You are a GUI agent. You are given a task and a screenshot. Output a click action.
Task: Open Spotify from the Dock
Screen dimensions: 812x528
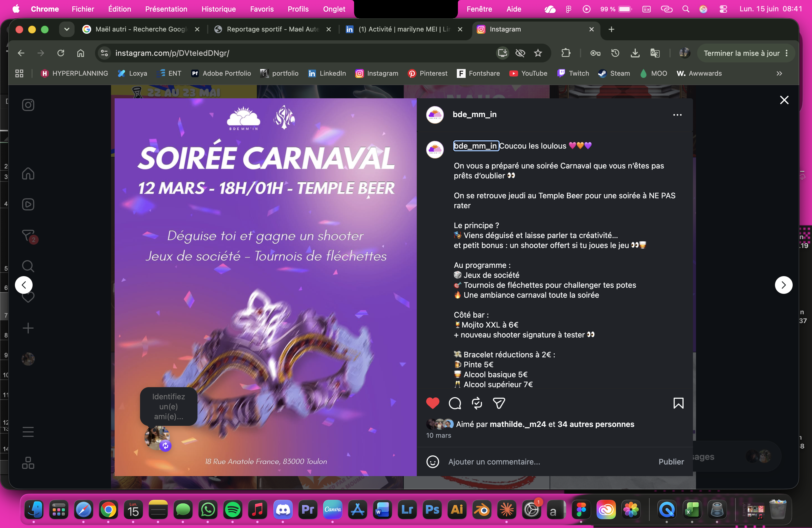click(233, 510)
